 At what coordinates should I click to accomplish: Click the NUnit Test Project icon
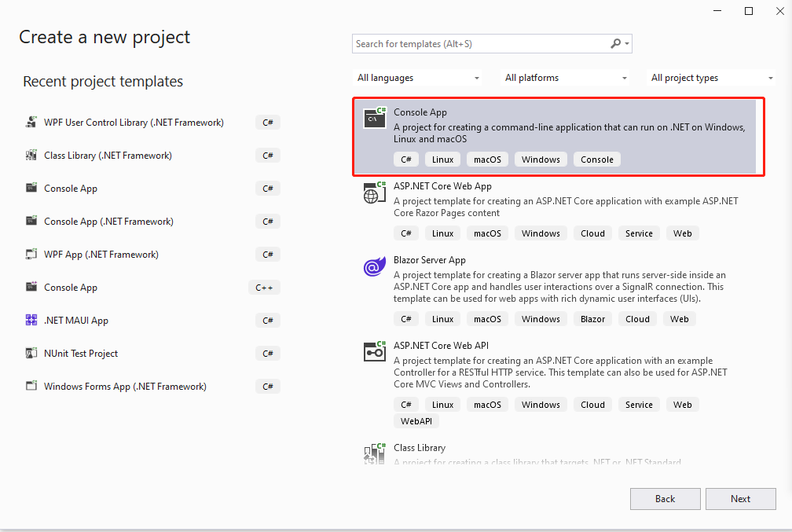click(x=31, y=353)
